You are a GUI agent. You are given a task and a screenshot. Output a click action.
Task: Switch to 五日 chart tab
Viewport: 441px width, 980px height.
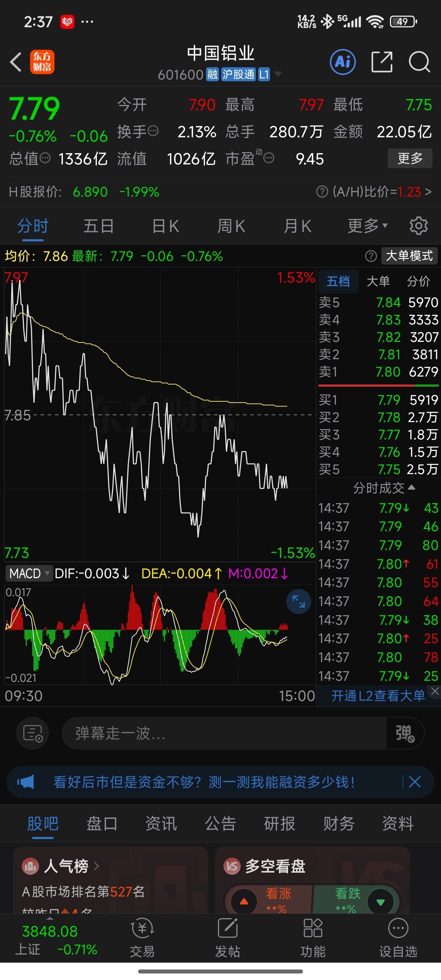(99, 226)
